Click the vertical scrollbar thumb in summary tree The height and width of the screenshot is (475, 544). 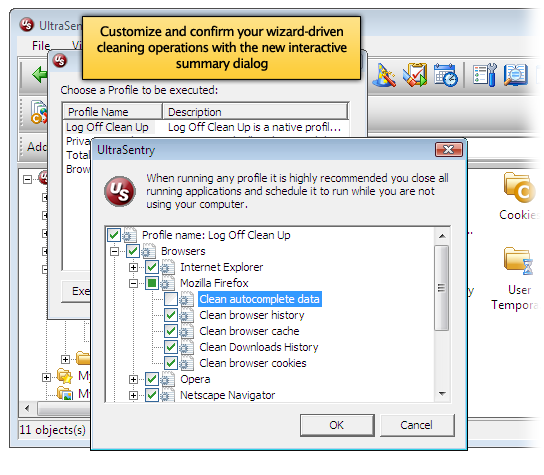(442, 288)
